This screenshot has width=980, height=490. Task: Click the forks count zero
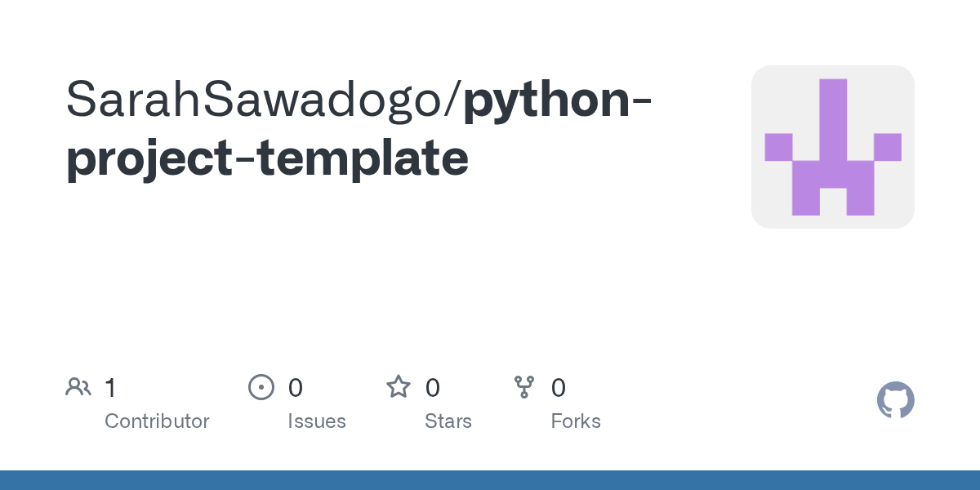(558, 388)
